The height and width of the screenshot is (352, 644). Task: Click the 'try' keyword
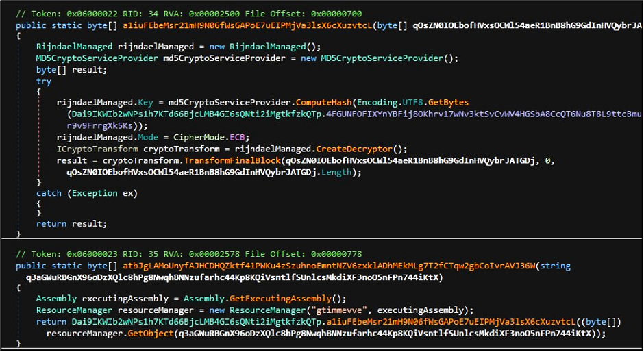[44, 81]
